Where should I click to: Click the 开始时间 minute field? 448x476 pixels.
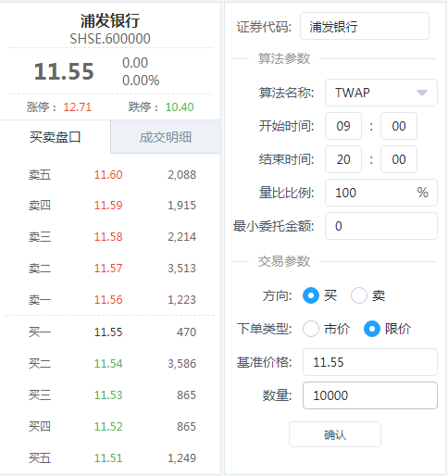(x=399, y=126)
